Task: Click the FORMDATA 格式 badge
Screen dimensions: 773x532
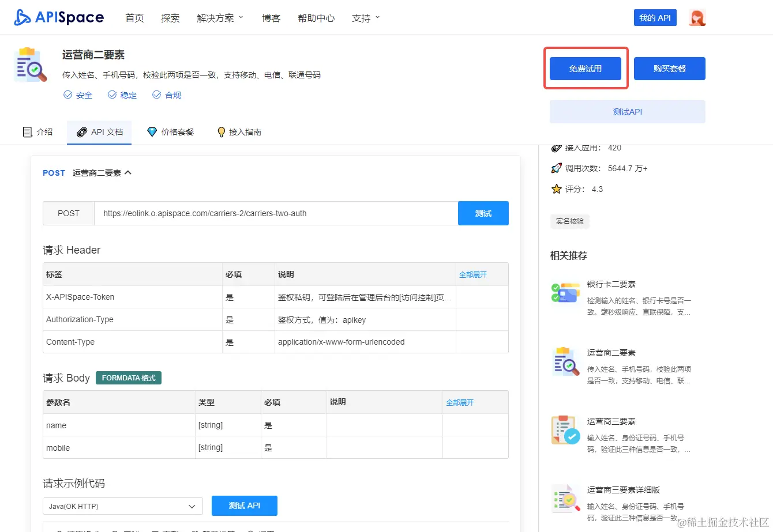Action: (x=129, y=378)
